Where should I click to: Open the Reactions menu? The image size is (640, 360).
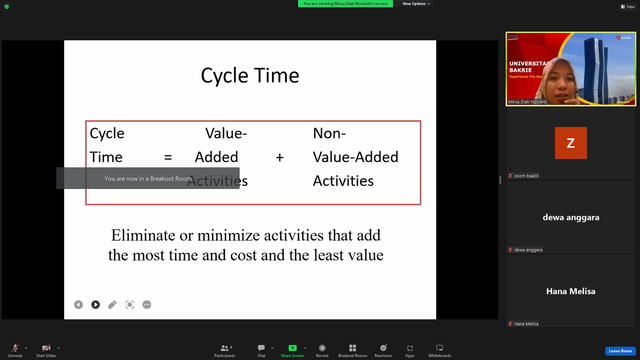[383, 350]
